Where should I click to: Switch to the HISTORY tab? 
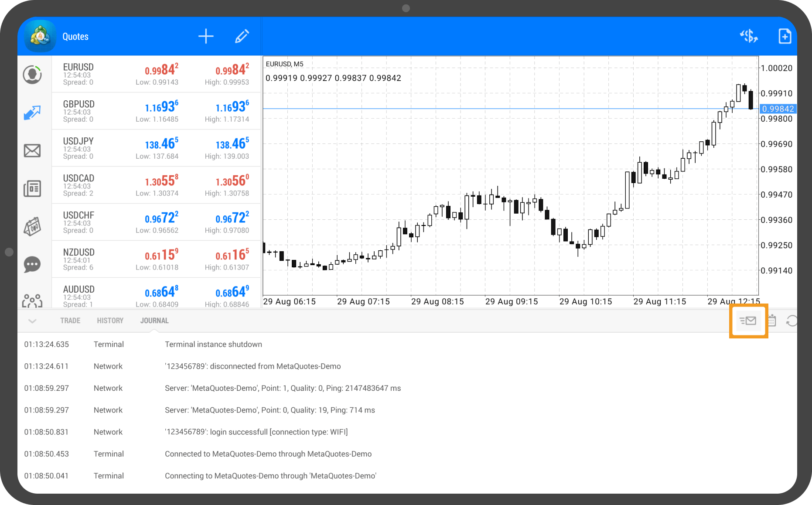pyautogui.click(x=110, y=321)
